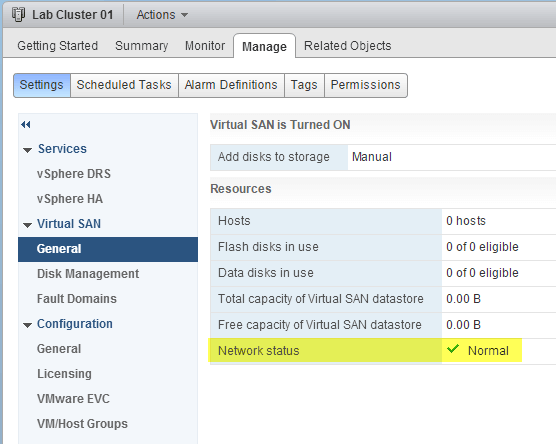The width and height of the screenshot is (556, 444).
Task: Click the 'Virtual SAN is Turned ON' heading
Action: click(280, 125)
